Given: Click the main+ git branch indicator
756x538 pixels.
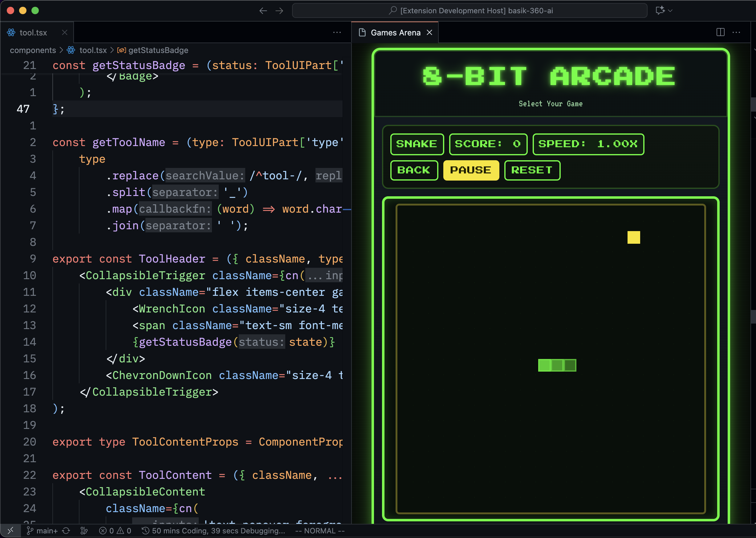Looking at the screenshot, I should click(x=43, y=531).
